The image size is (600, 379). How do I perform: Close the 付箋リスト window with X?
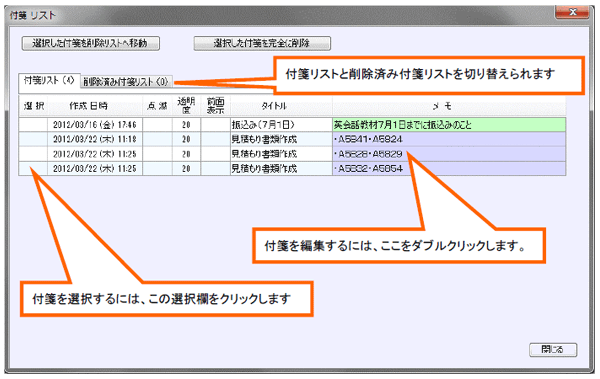click(x=572, y=12)
